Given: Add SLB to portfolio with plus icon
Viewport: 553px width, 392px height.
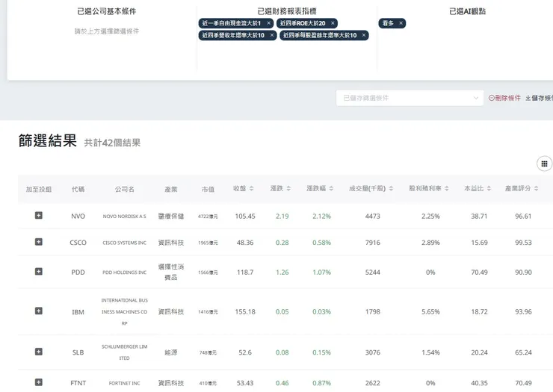Looking at the screenshot, I should 39,352.
